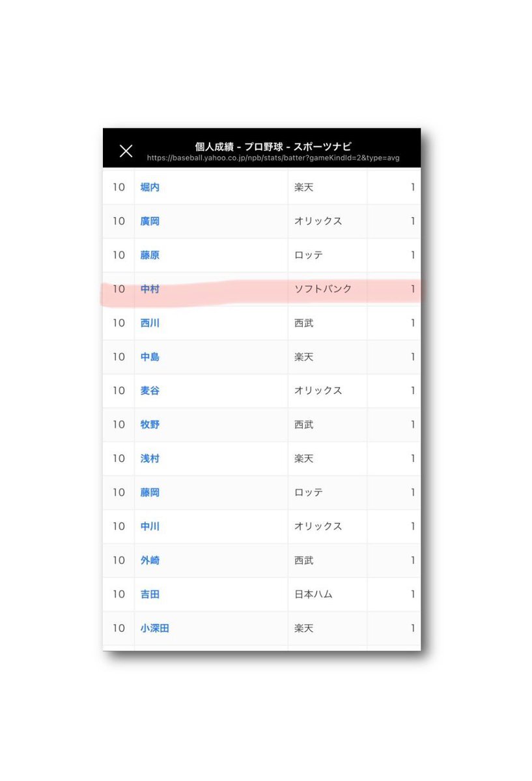Open highlighted player link 中村

(x=150, y=289)
